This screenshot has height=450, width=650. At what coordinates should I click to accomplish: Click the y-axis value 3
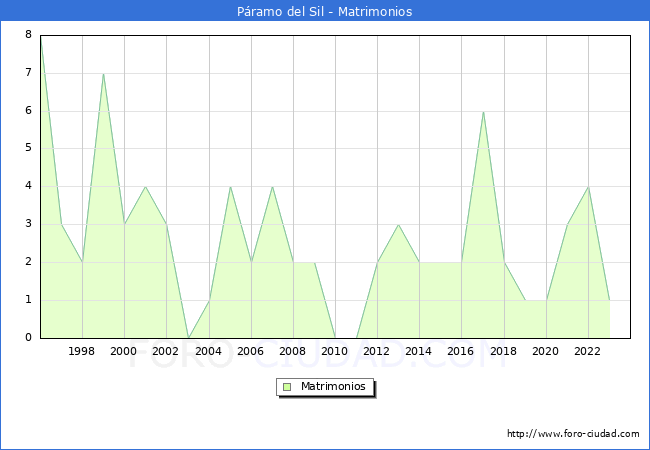click(x=28, y=224)
